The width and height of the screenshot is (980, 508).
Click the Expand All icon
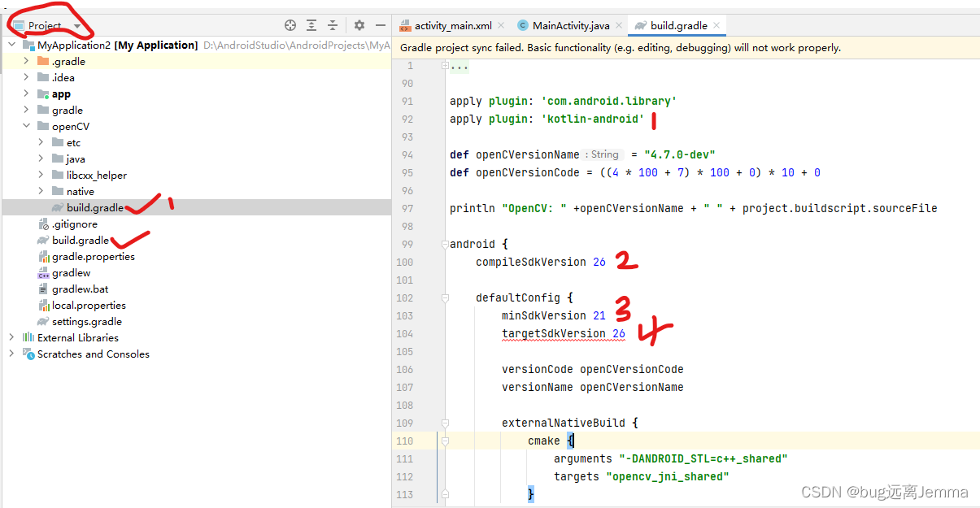[311, 26]
